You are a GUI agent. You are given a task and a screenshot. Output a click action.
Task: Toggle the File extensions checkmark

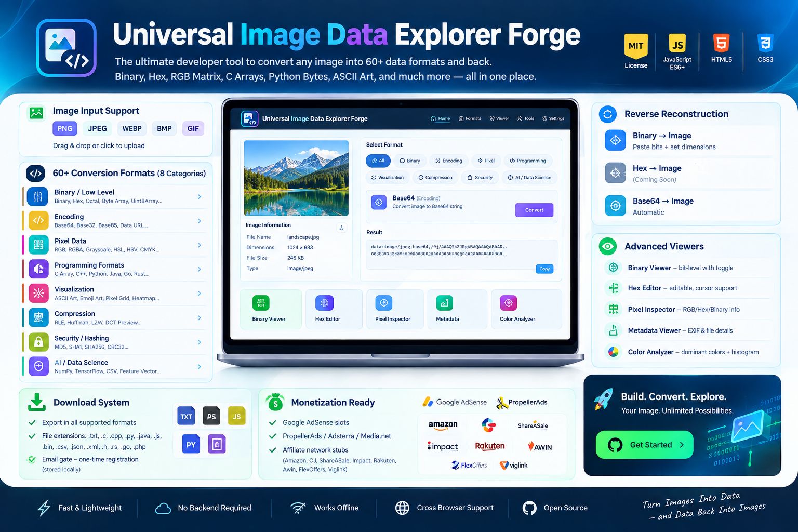pos(32,436)
